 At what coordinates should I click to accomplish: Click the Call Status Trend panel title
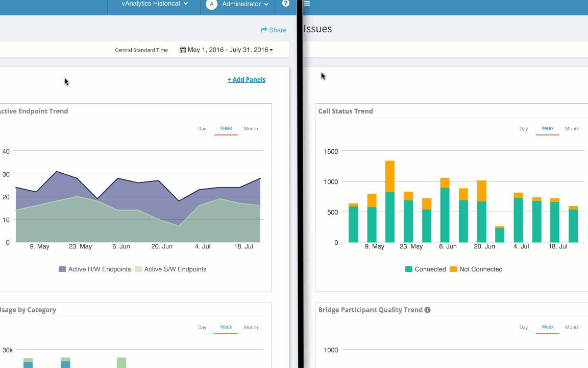click(x=346, y=111)
